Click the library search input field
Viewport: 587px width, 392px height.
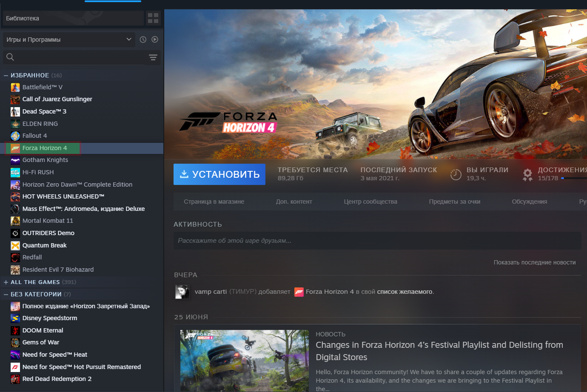tap(81, 57)
